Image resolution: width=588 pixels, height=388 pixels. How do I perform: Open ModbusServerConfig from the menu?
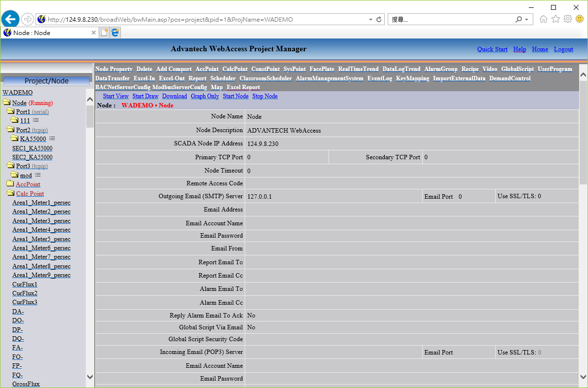click(180, 87)
